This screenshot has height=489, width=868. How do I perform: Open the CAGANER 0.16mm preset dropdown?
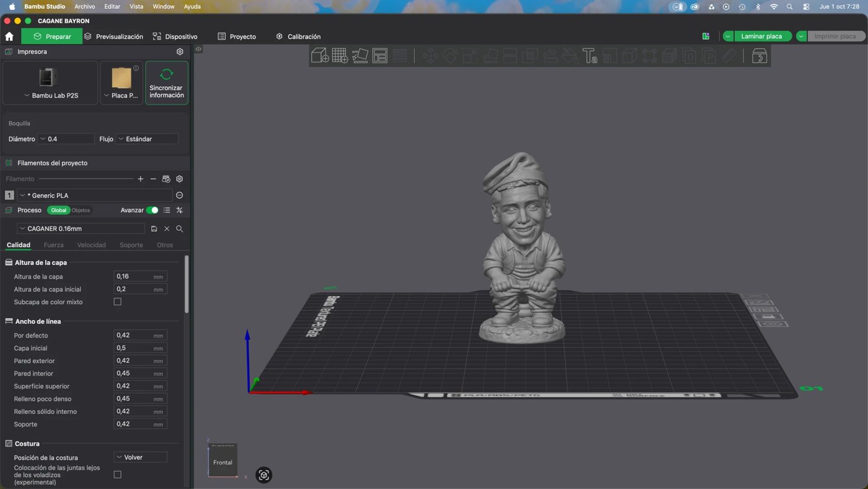point(81,228)
